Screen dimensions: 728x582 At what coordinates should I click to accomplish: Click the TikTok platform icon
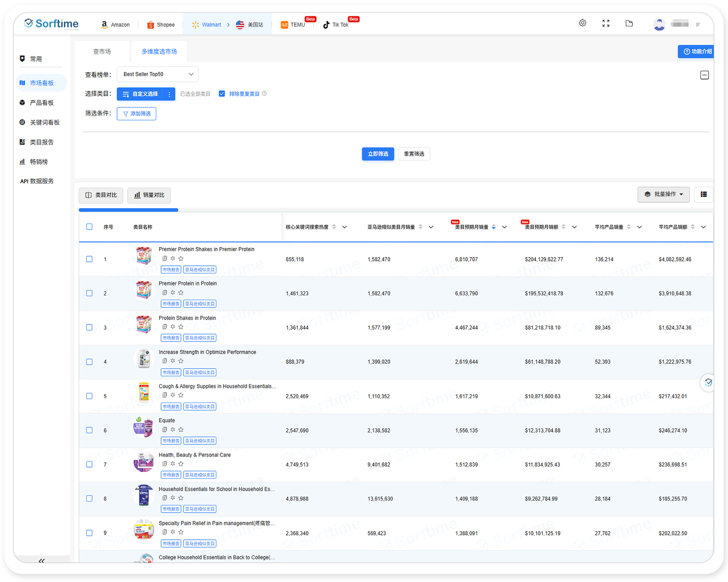tap(327, 25)
